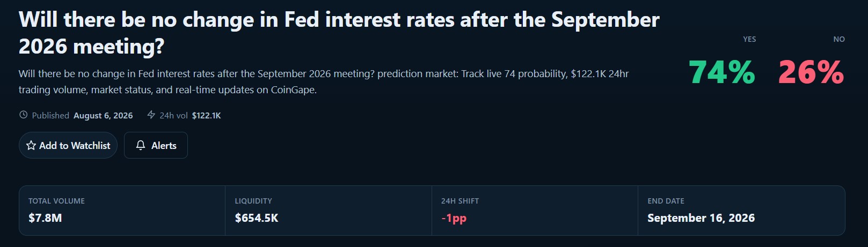Click the 24h vol $122.1K value
Viewport: 868px width, 247px height.
pos(206,115)
